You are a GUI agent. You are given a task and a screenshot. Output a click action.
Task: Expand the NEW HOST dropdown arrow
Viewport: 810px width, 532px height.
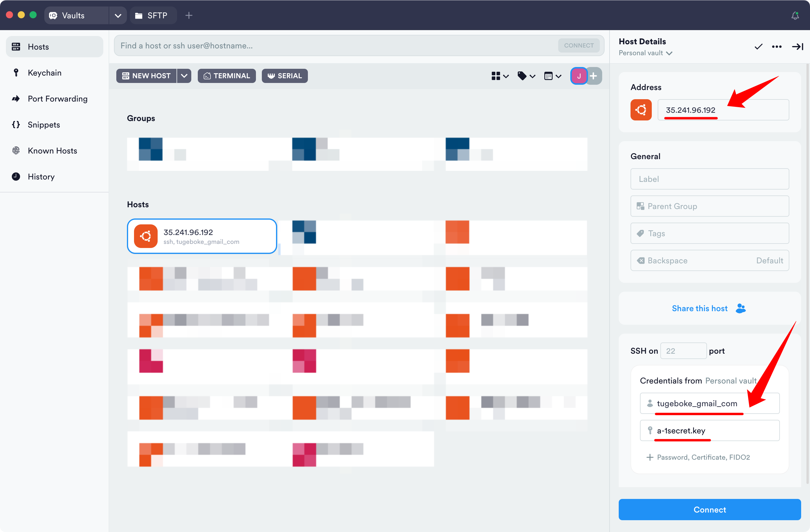184,76
